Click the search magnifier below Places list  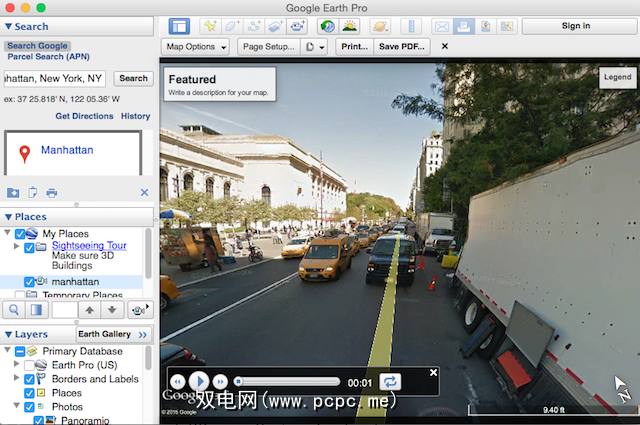click(x=15, y=311)
